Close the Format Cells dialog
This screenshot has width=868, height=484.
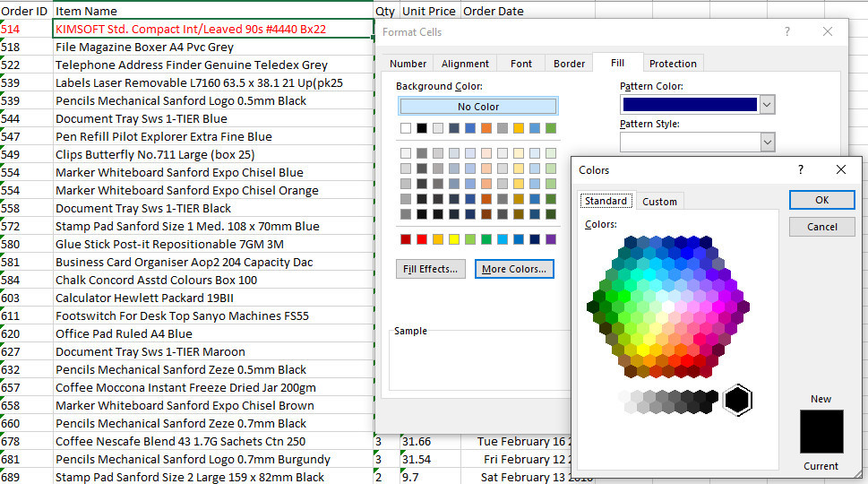pos(828,31)
